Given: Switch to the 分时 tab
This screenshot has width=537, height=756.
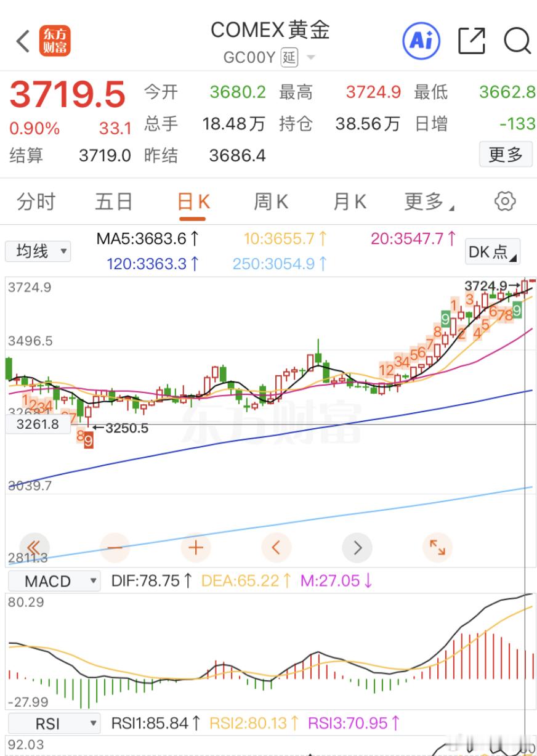Looking at the screenshot, I should pos(36,201).
